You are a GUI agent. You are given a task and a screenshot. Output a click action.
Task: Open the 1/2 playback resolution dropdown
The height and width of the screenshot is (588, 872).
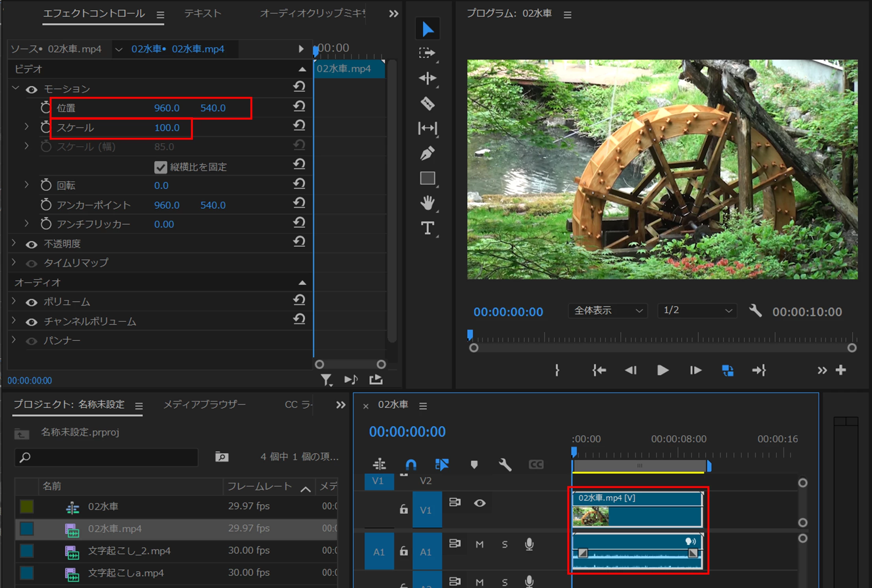pyautogui.click(x=697, y=311)
